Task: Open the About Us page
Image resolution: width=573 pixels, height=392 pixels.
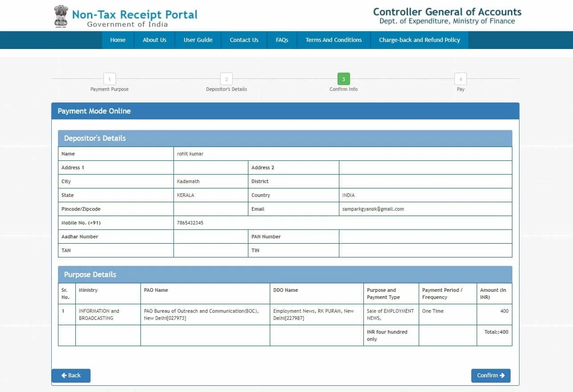Action: [154, 40]
